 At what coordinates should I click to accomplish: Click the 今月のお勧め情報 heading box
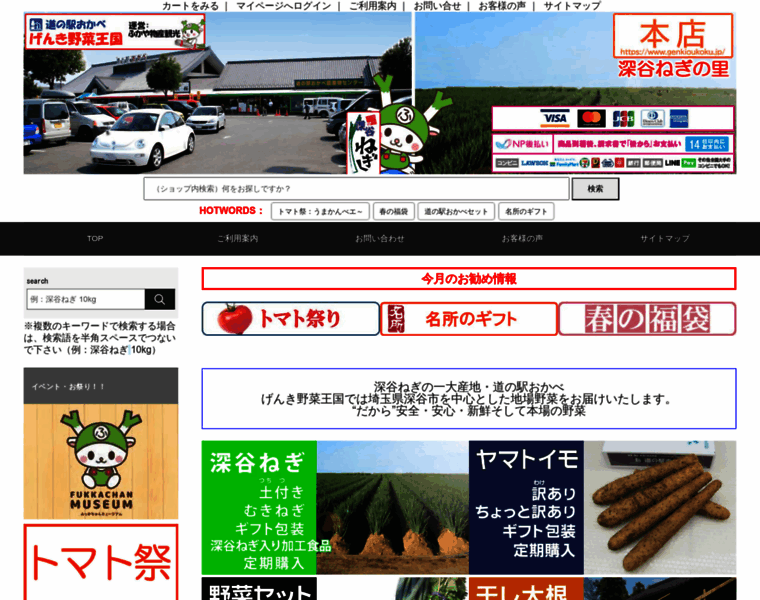[x=469, y=279]
